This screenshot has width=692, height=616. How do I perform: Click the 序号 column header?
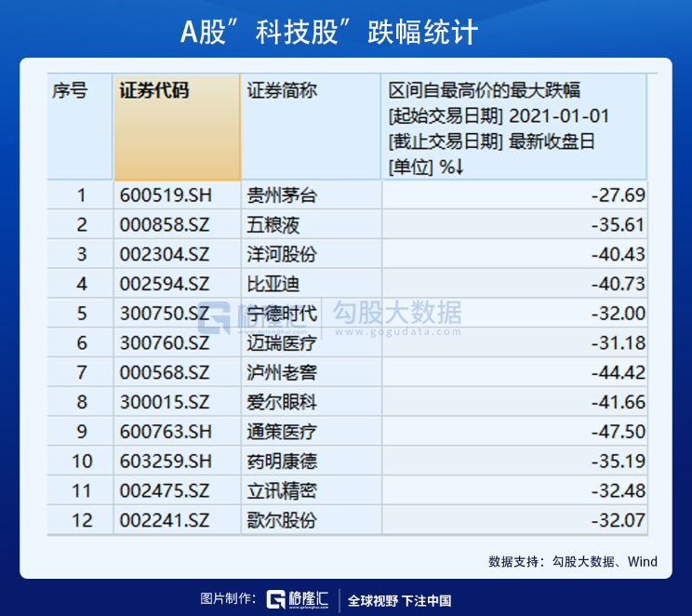80,127
